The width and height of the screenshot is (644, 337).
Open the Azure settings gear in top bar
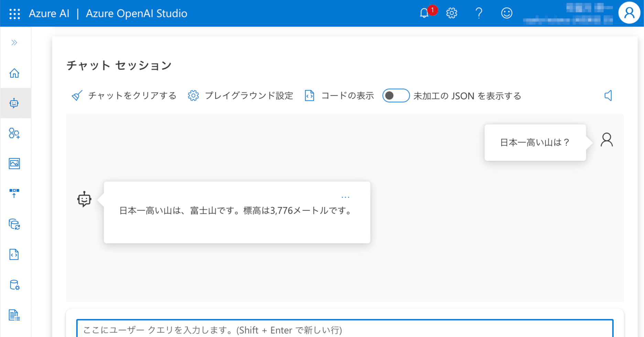coord(451,13)
